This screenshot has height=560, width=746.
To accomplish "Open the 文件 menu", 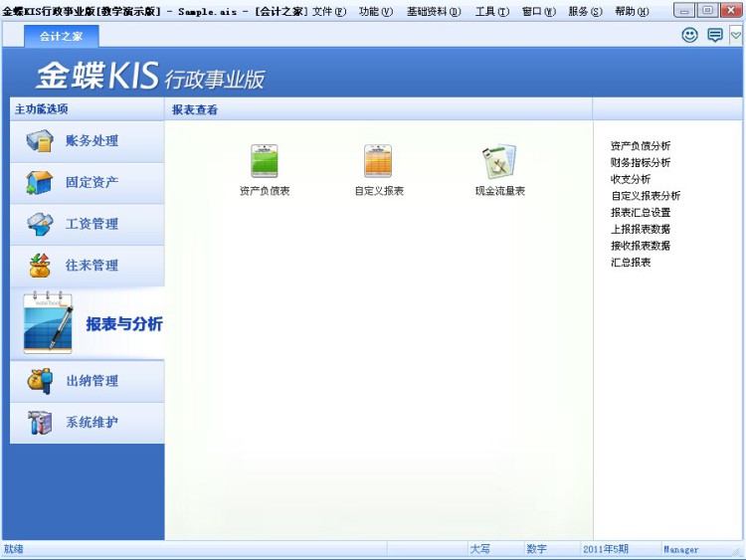I will [329, 11].
